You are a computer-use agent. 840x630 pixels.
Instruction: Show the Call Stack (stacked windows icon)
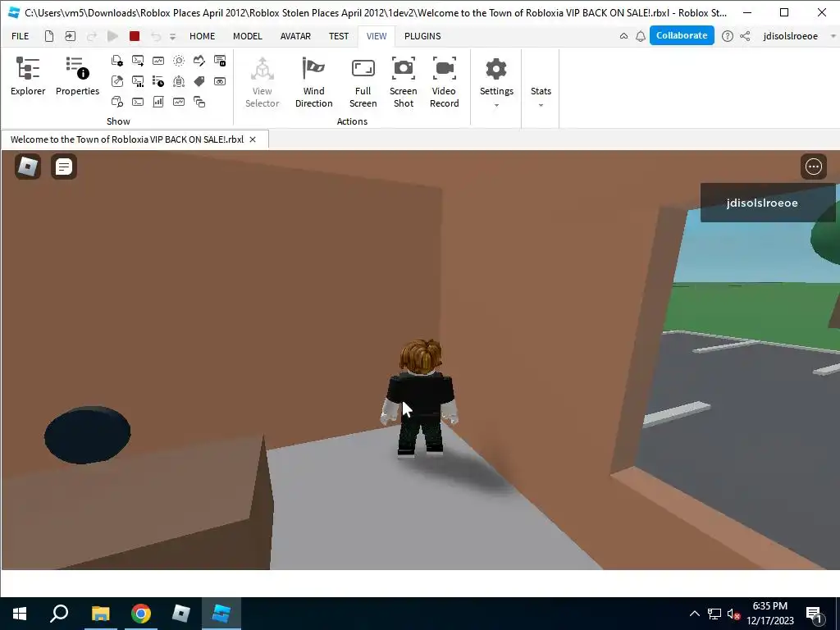pyautogui.click(x=199, y=102)
